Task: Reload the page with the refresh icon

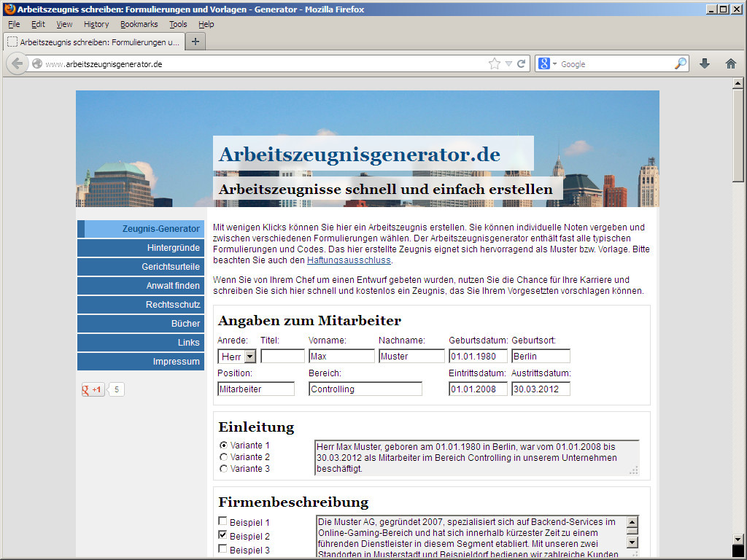Action: tap(521, 64)
